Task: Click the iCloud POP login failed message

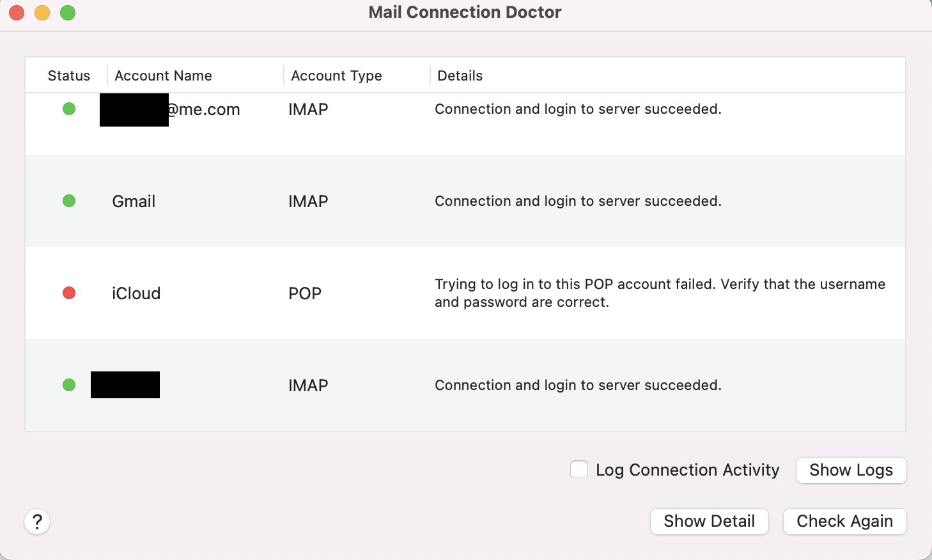Action: [x=660, y=293]
